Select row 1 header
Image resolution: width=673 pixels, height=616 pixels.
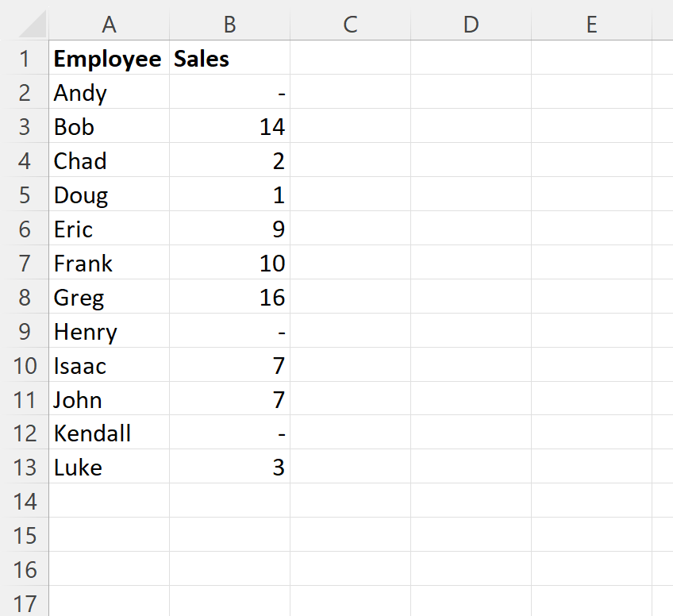tap(25, 58)
